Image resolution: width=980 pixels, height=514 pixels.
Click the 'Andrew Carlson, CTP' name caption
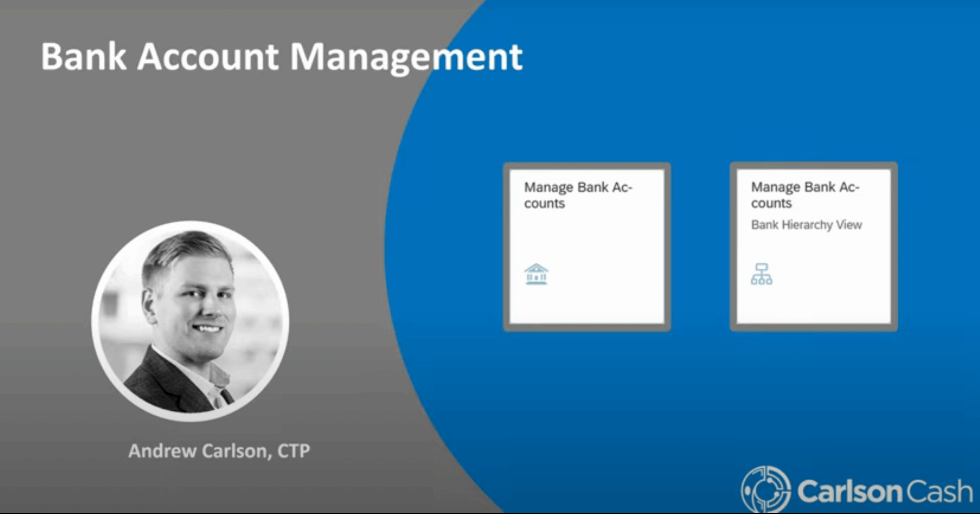pyautogui.click(x=219, y=451)
